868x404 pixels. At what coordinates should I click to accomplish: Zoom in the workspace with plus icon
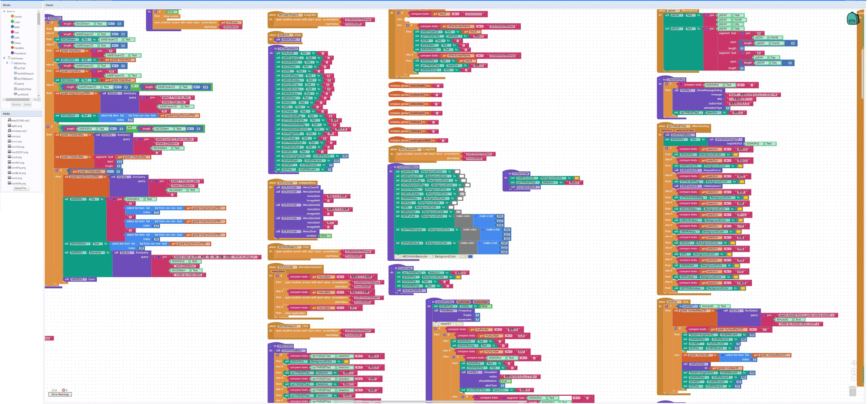[x=854, y=371]
